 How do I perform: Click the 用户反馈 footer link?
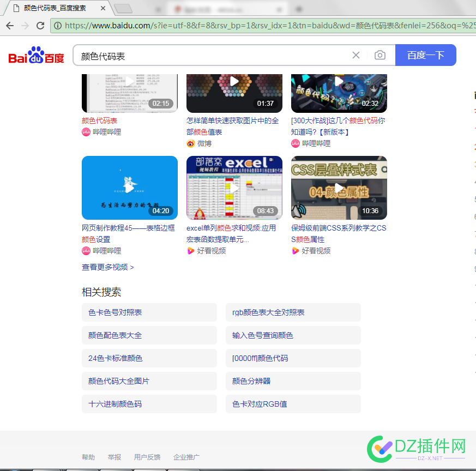[147, 457]
